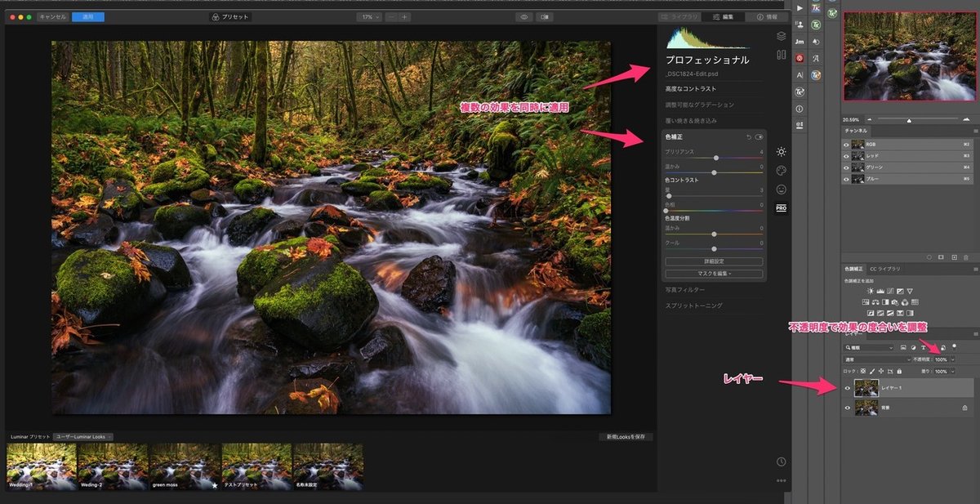Add a Brightness/Contrast adjustment sun icon
This screenshot has height=504, width=980.
click(x=871, y=291)
